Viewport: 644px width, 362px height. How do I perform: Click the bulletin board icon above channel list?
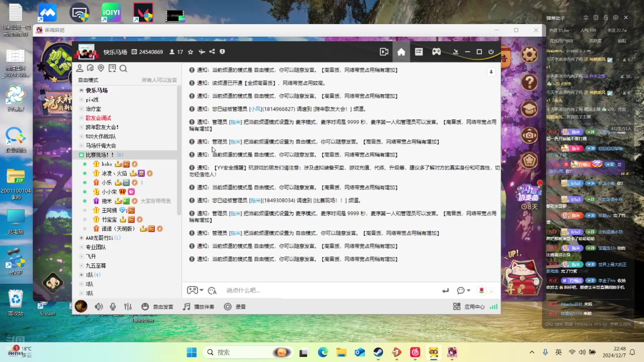pyautogui.click(x=112, y=68)
